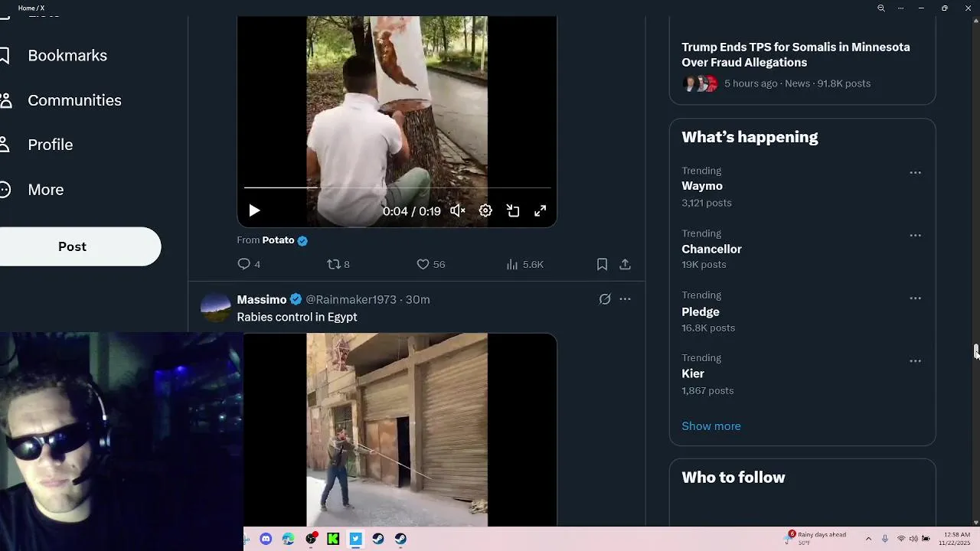This screenshot has width=980, height=551.
Task: Open the Kier trending topic
Action: click(x=693, y=373)
